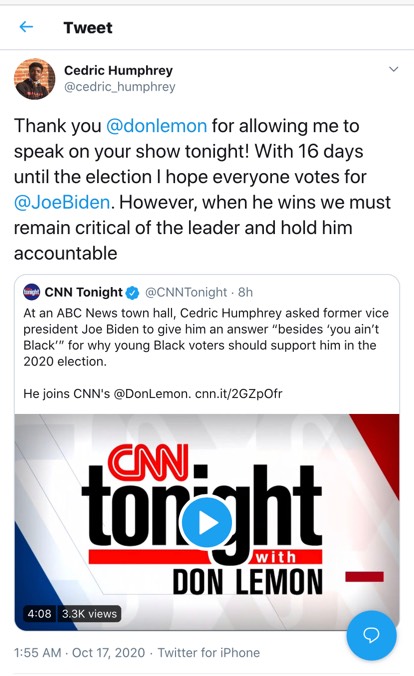Screen dimensions: 414x676
Task: Open the @CNNTonight handle in quoted tweet
Action: tap(186, 292)
